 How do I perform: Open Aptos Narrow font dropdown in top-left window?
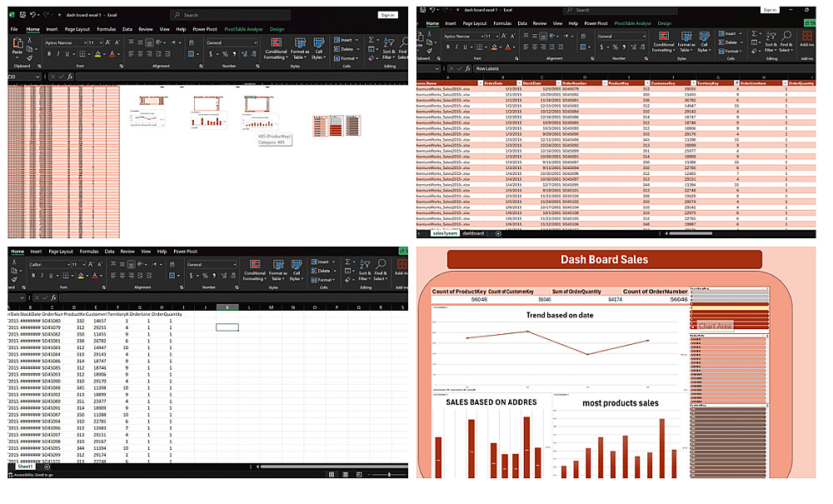pyautogui.click(x=84, y=42)
